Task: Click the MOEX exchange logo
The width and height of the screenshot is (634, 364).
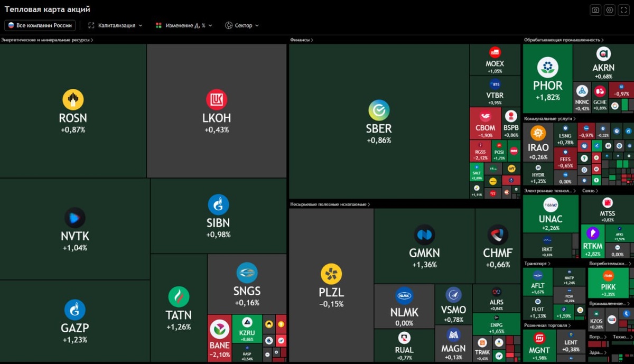Action: point(495,52)
